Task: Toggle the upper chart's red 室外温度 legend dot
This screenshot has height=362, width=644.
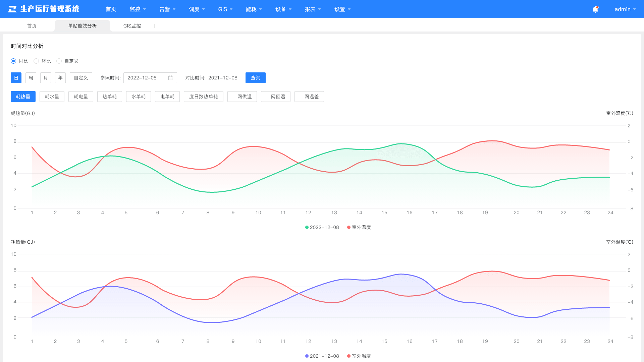Action: coord(349,227)
